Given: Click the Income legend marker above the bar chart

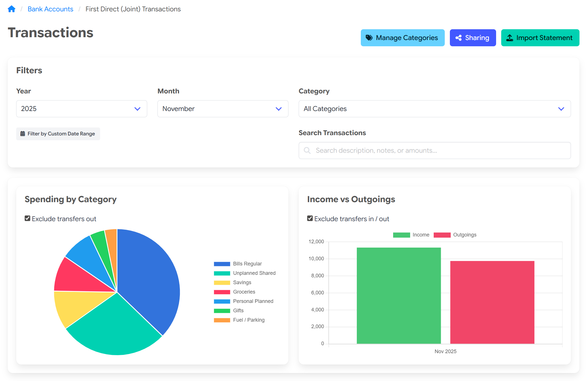Looking at the screenshot, I should click(401, 235).
